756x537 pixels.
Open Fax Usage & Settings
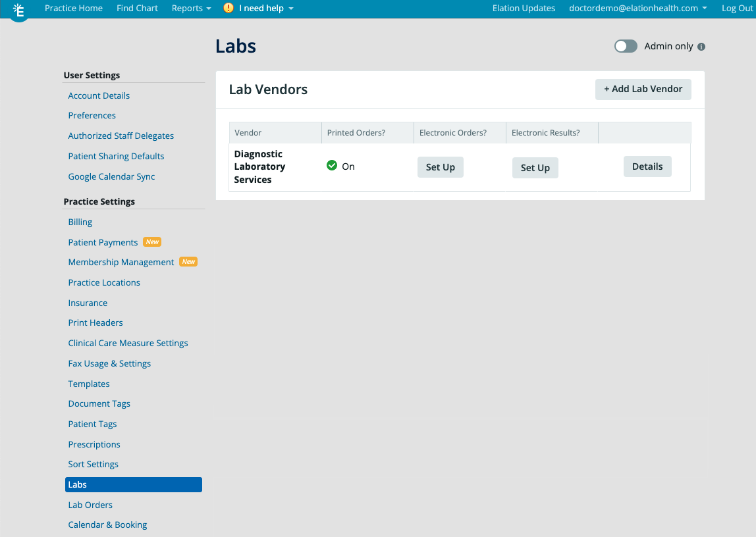coord(109,364)
